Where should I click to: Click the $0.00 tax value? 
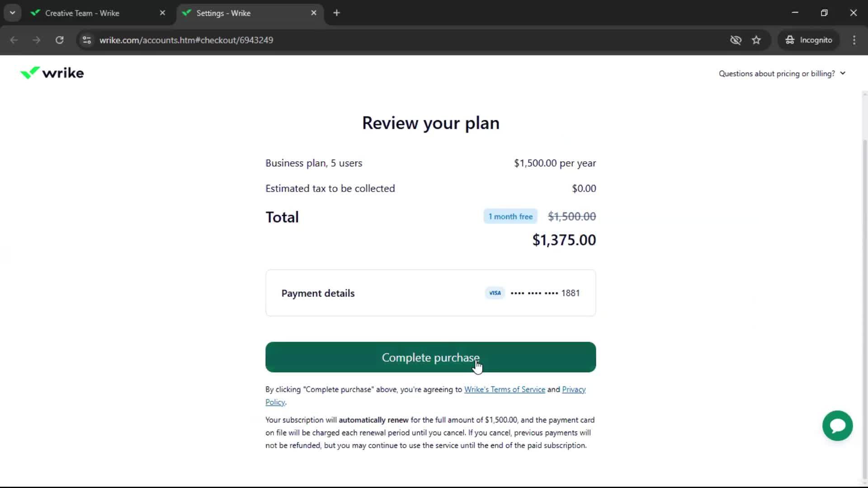[584, 188]
